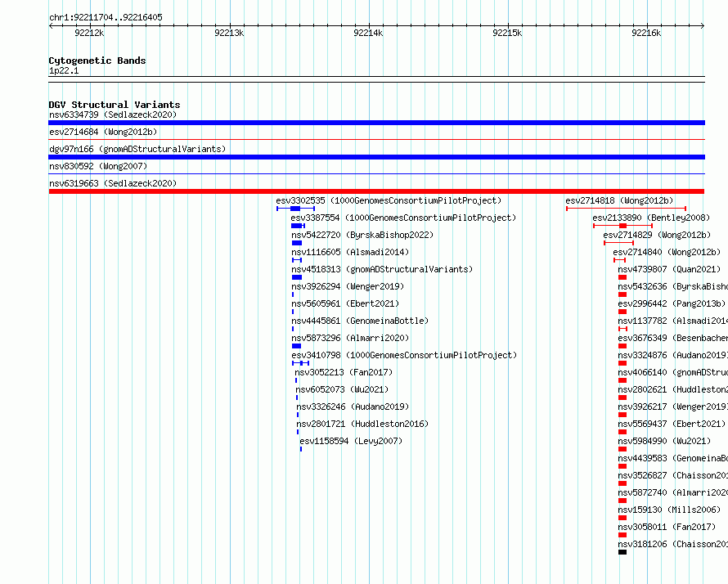The image size is (728, 584).
Task: Click black glyph under nsv3181206
Action: click(x=622, y=552)
